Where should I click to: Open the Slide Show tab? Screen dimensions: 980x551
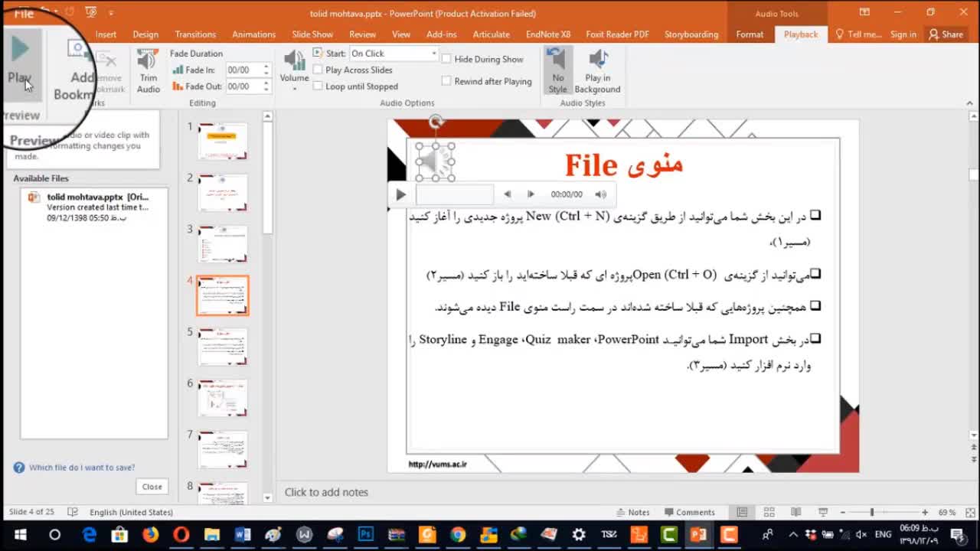[312, 34]
